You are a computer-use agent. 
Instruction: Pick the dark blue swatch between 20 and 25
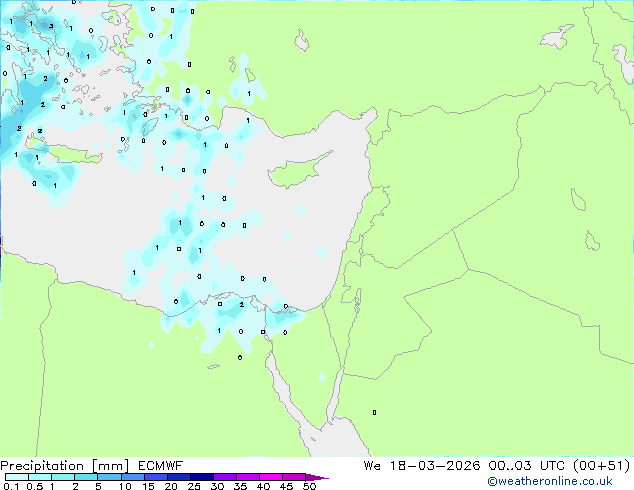click(179, 477)
